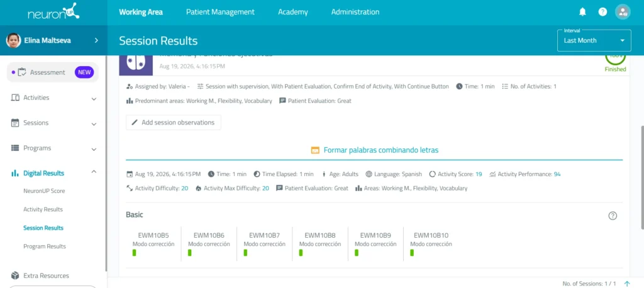Screen dimensions: 644x288
Task: Click Elina Maltseva's patient photo
Action: coord(13,40)
